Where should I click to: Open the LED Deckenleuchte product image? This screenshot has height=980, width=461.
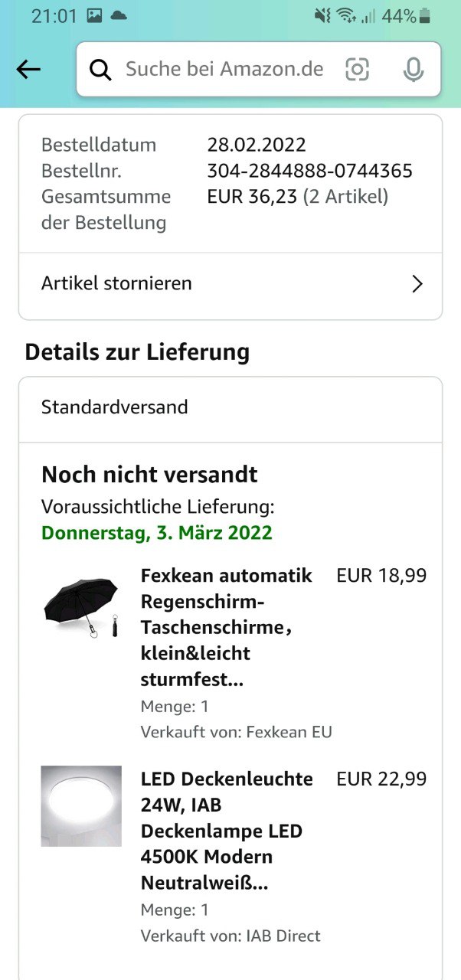point(80,805)
